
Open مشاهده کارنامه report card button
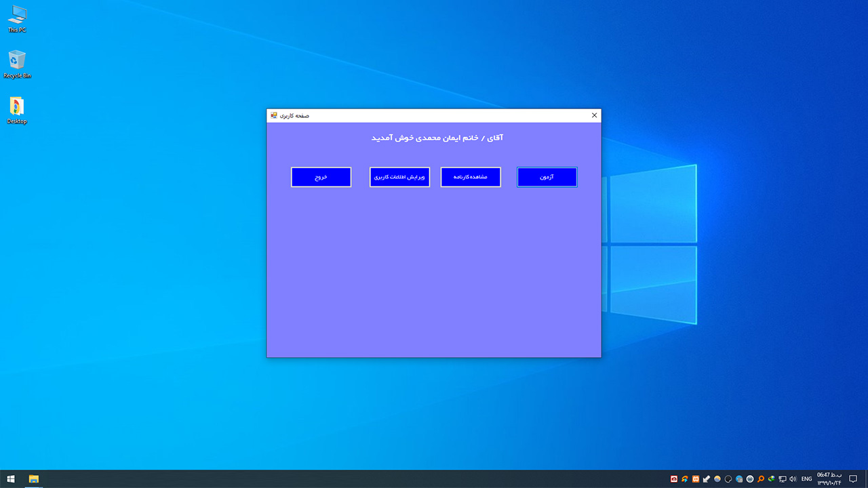tap(471, 177)
